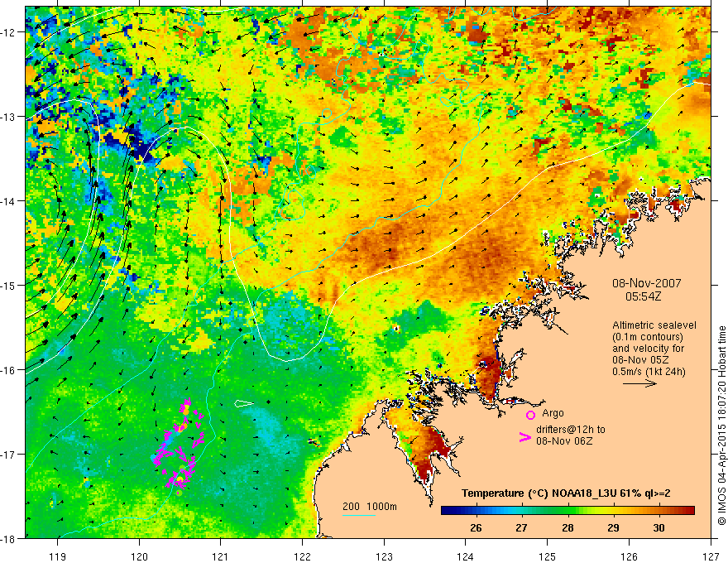This screenshot has width=728, height=563.
Task: Click the '200 1000m' depth legend text
Action: click(370, 507)
